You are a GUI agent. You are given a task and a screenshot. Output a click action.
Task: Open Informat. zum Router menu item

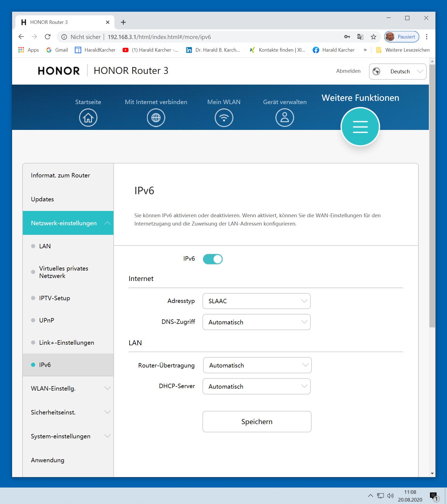(60, 176)
